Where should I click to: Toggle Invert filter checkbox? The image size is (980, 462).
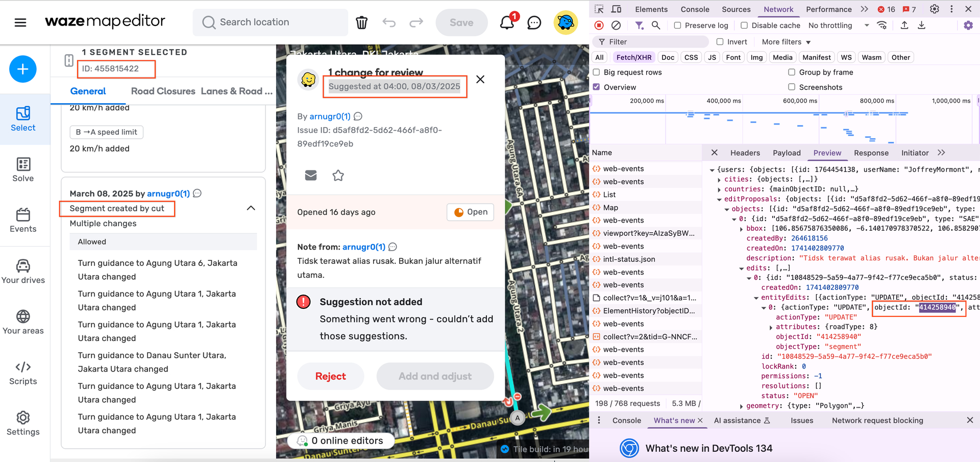(720, 42)
